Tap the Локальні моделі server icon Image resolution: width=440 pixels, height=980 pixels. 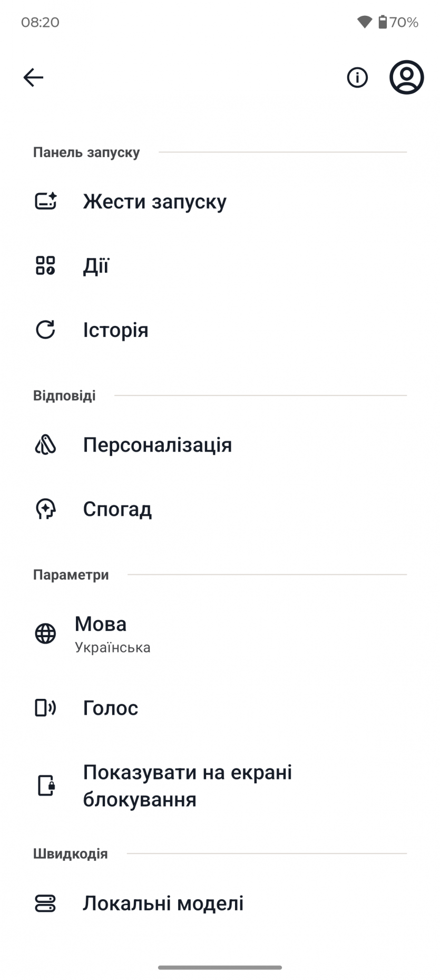pyautogui.click(x=46, y=904)
